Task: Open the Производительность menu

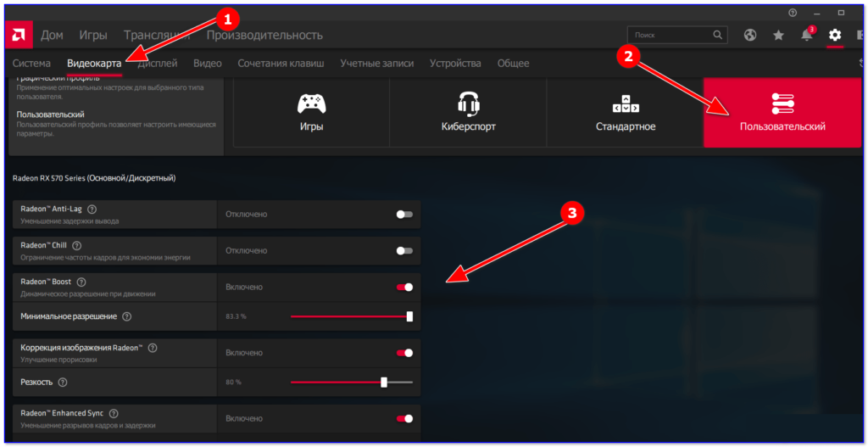Action: 264,36
